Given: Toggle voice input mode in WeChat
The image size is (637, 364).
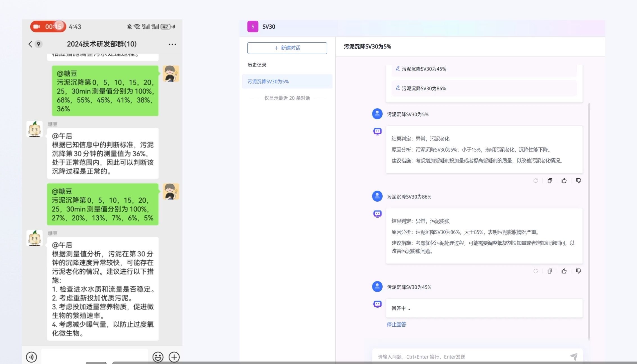Looking at the screenshot, I should pos(31,357).
